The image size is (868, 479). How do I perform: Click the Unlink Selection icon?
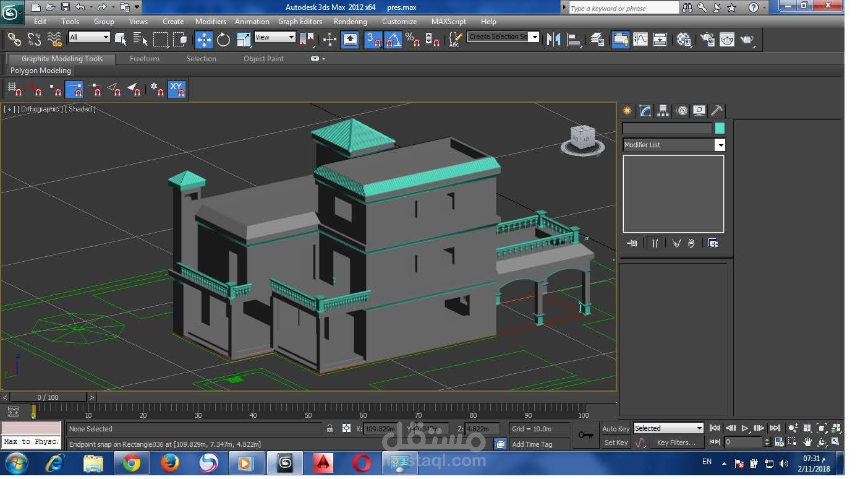point(35,39)
